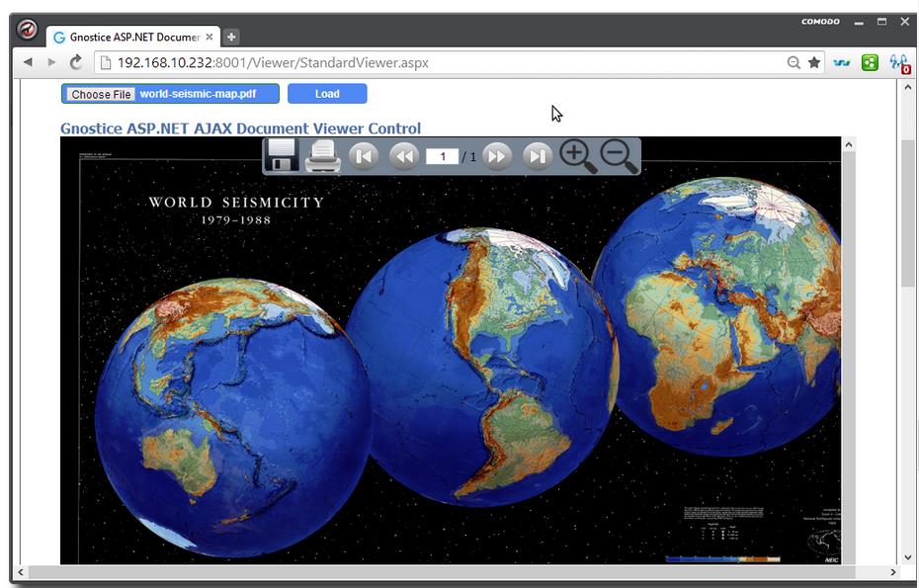Click the page scrollbar up arrow
919x588 pixels.
908,87
